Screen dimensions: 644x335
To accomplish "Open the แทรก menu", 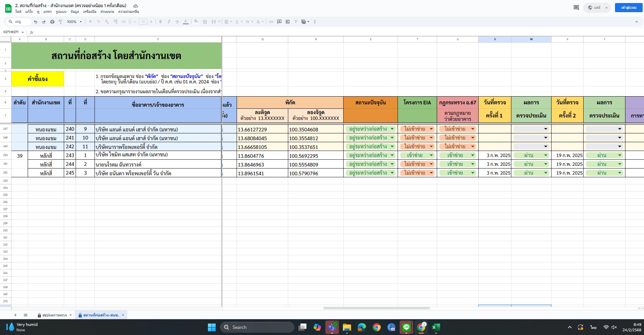I will [x=48, y=11].
